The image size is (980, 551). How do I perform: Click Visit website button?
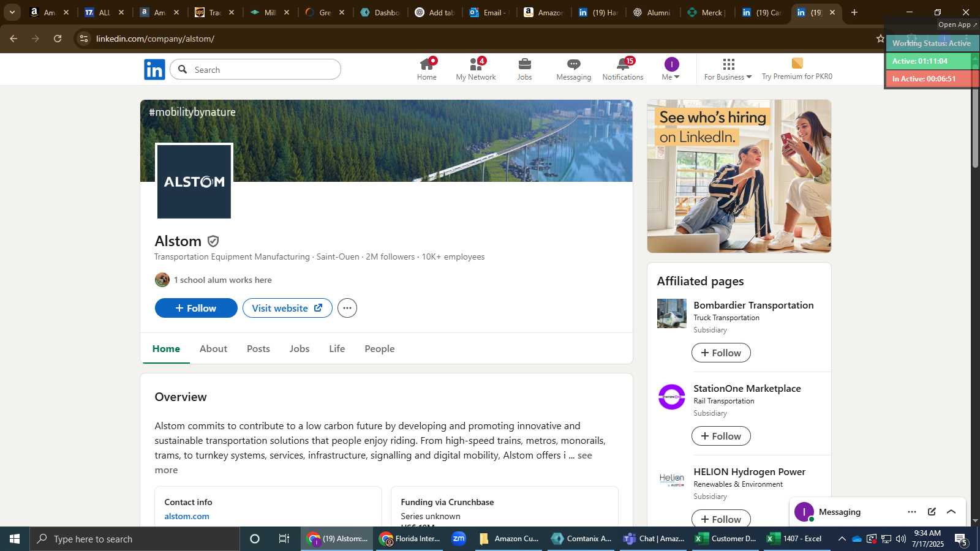coord(287,308)
